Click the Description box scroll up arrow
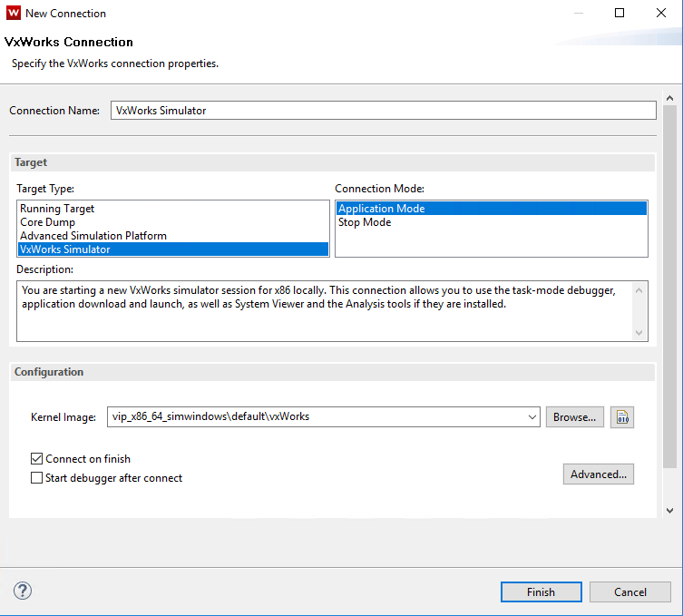The width and height of the screenshot is (683, 616). click(639, 290)
